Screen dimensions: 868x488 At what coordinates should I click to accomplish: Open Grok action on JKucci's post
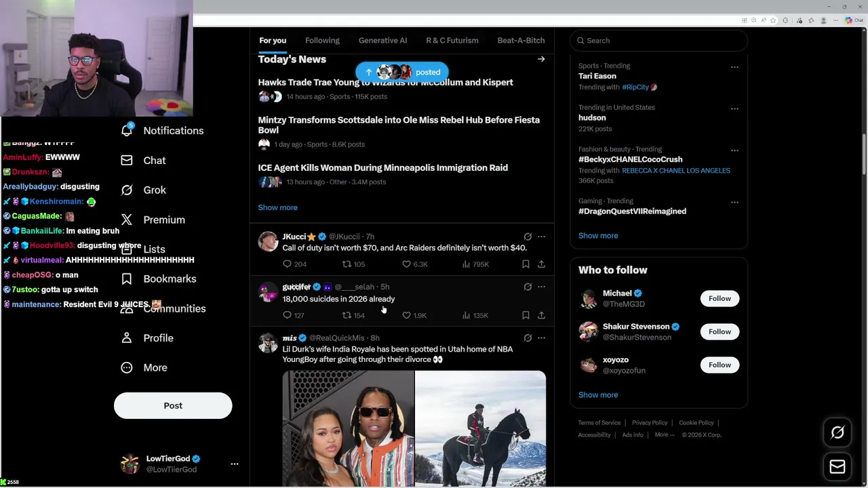528,237
